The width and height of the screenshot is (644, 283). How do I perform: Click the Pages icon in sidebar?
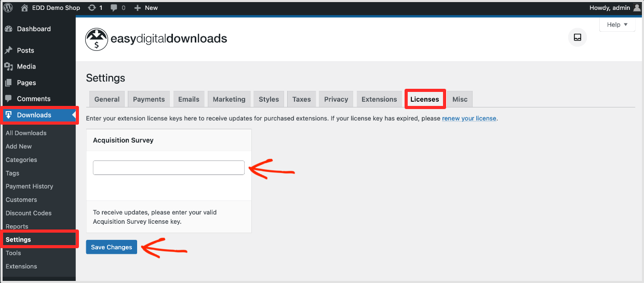[x=8, y=83]
